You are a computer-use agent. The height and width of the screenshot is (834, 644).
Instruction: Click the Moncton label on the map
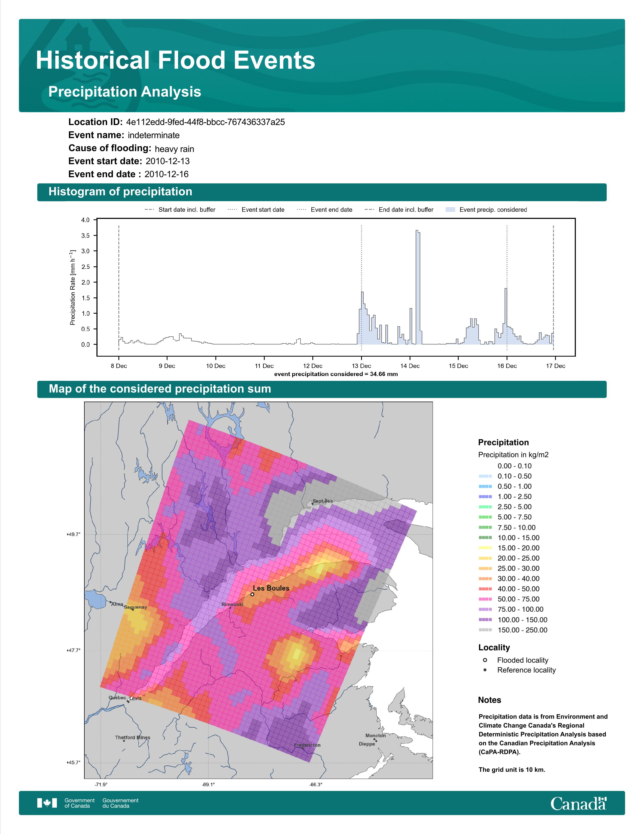point(375,735)
